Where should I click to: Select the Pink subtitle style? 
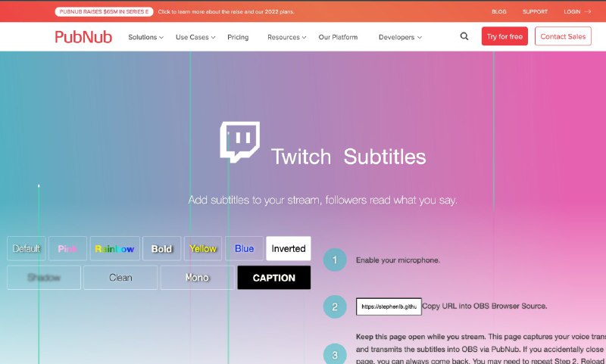(67, 248)
